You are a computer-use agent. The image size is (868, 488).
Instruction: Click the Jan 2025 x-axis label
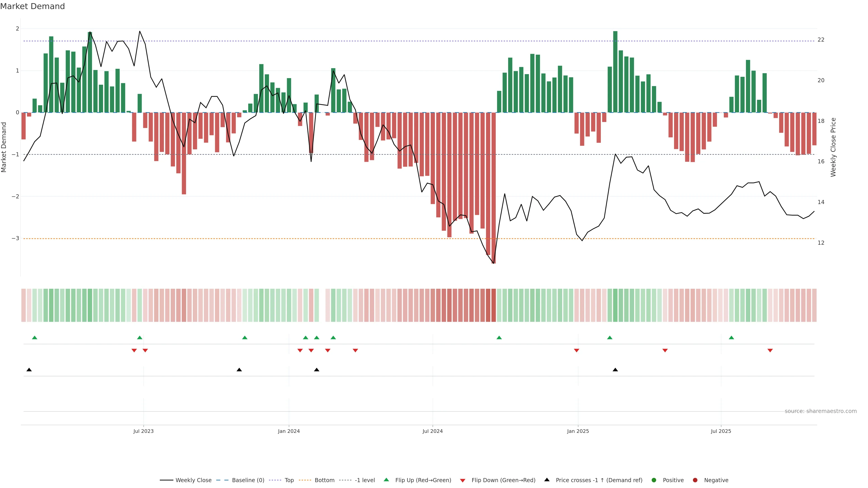[578, 431]
